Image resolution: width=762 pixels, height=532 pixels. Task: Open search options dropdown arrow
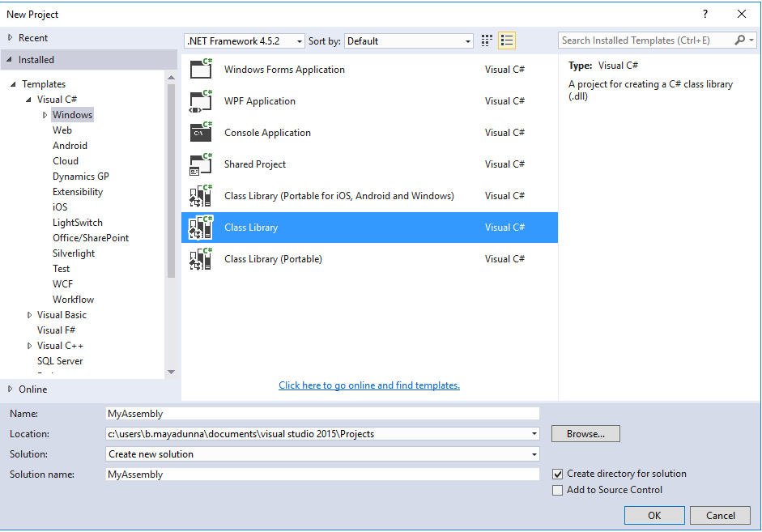pyautogui.click(x=751, y=40)
